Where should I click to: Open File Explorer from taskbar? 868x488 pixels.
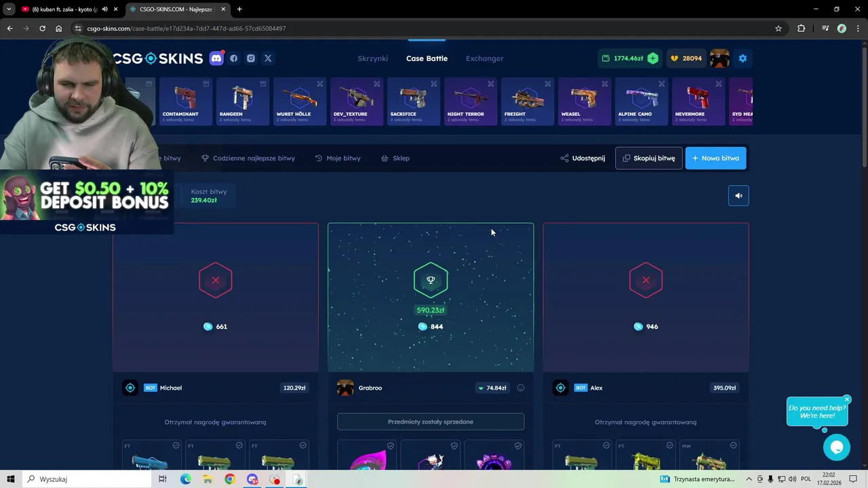(208, 479)
